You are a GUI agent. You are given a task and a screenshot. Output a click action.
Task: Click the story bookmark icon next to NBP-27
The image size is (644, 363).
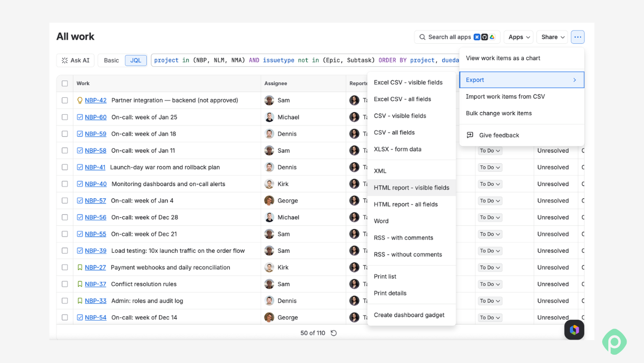[x=79, y=267]
